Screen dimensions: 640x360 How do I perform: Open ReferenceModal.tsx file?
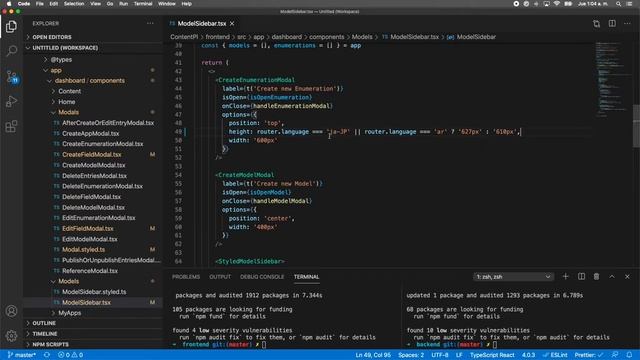click(x=90, y=271)
